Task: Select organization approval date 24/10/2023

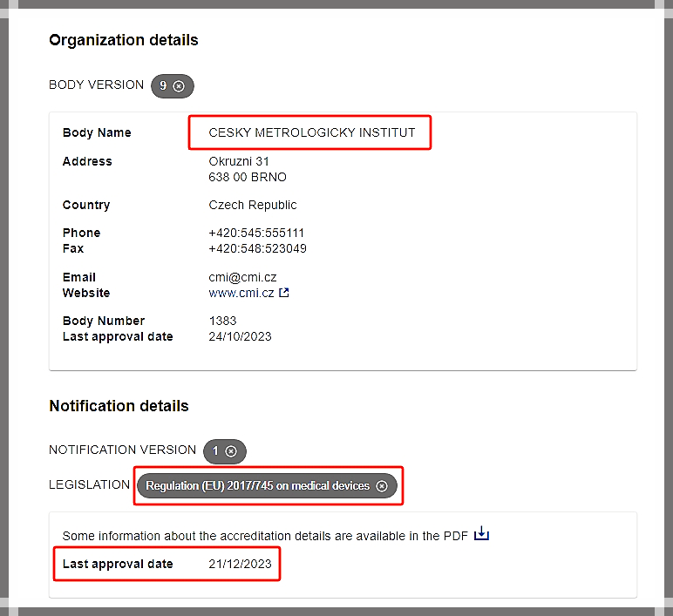Action: pyautogui.click(x=240, y=336)
